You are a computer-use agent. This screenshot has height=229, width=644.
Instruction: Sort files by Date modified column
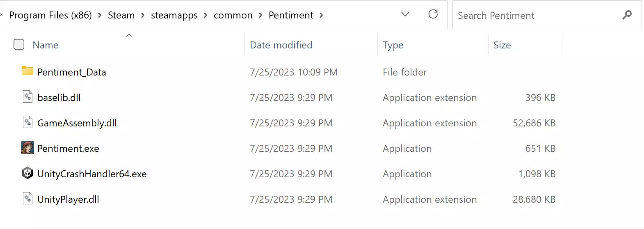pyautogui.click(x=281, y=45)
